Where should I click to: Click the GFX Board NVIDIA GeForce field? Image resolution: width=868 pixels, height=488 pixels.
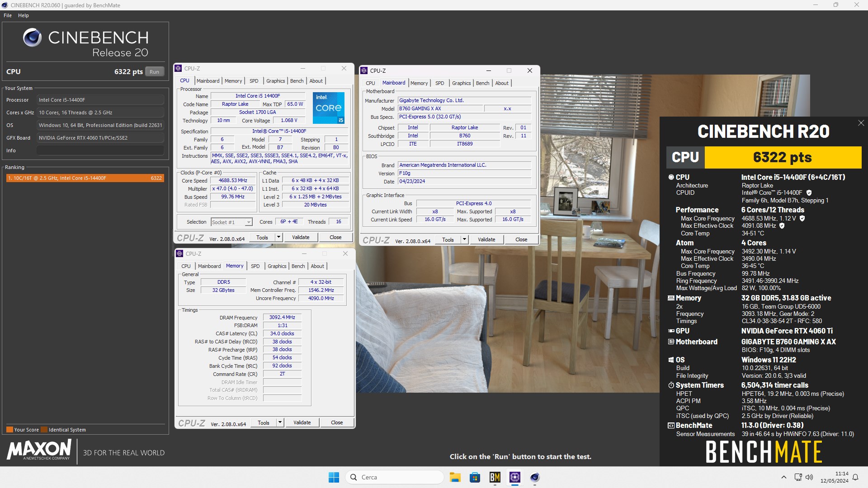[100, 138]
